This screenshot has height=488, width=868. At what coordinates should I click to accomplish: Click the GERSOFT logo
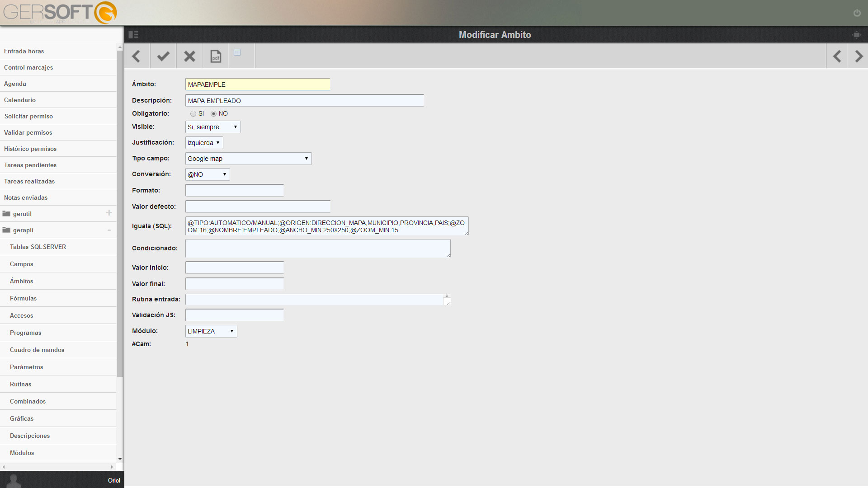click(x=60, y=13)
